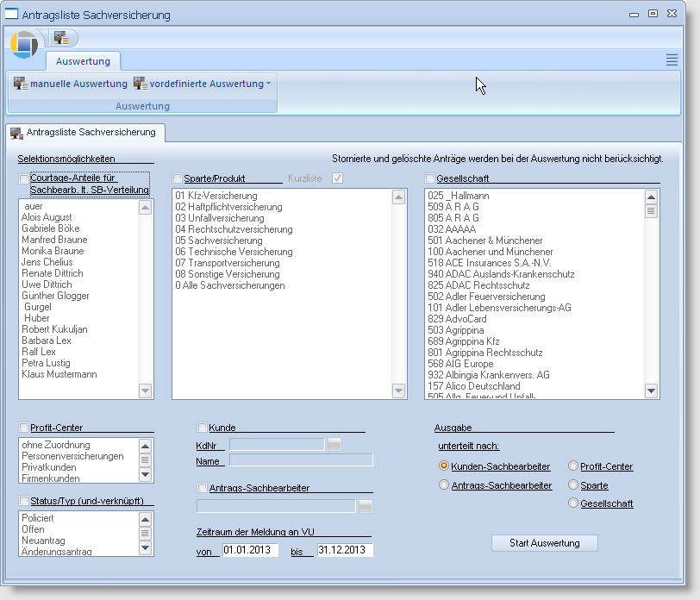Open the ribbon options menu icon
The image size is (700, 600).
pos(672,59)
